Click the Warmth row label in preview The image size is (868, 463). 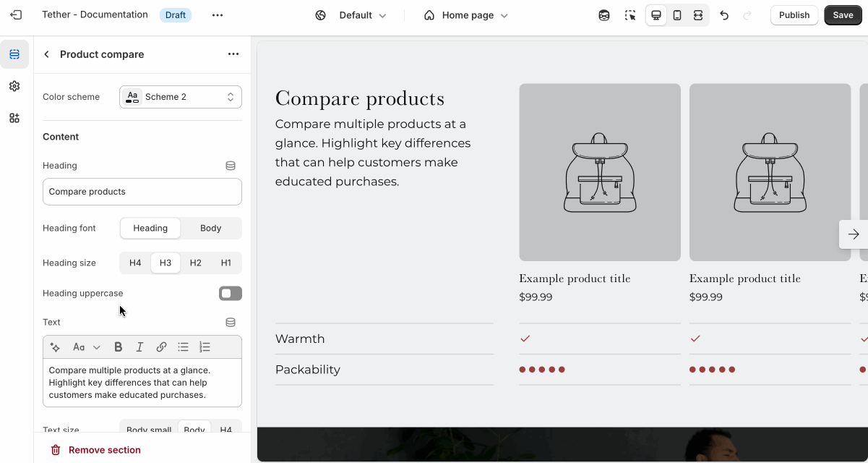point(300,339)
